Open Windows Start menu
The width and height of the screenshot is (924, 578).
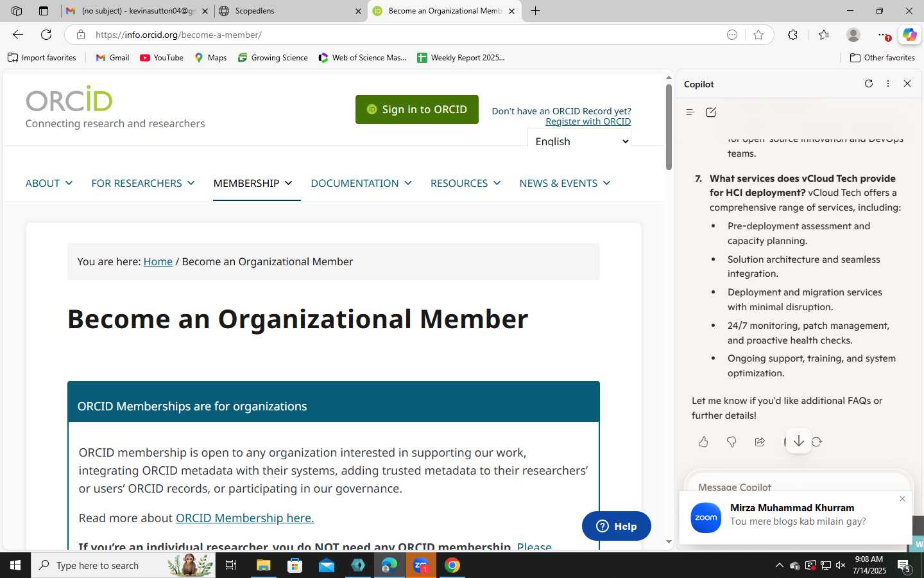coord(15,565)
